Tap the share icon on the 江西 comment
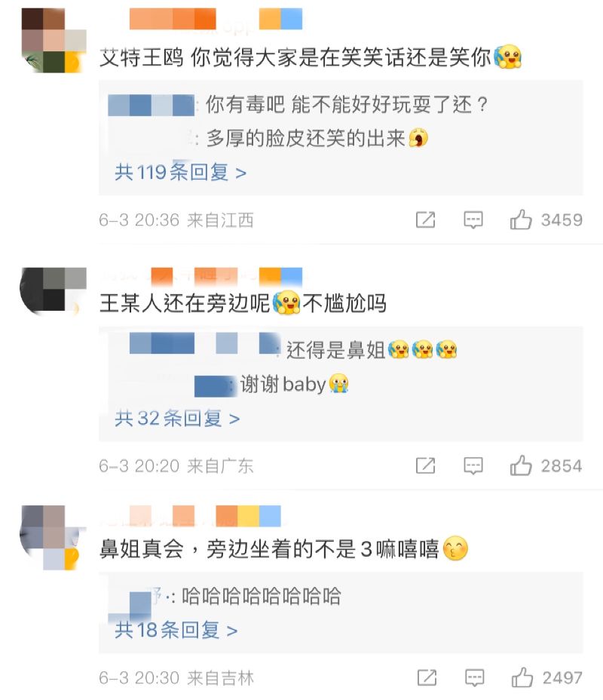Image resolution: width=603 pixels, height=700 pixels. [x=425, y=220]
